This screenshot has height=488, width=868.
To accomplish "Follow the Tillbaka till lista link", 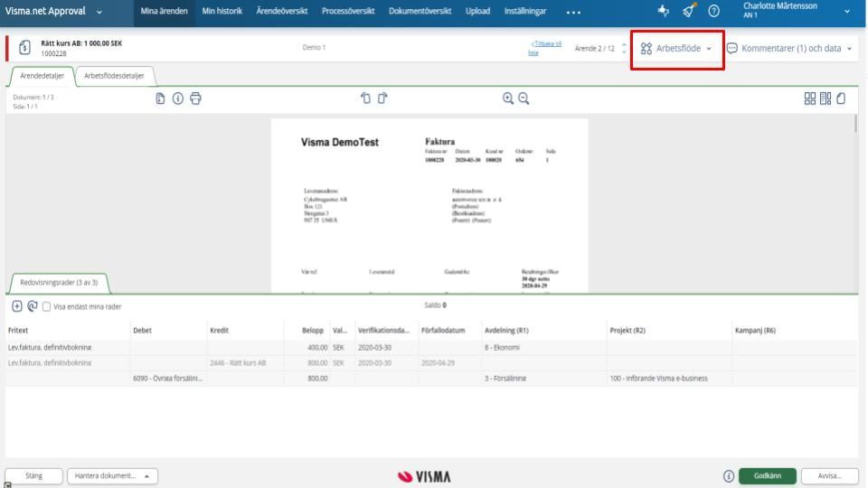I will point(544,48).
